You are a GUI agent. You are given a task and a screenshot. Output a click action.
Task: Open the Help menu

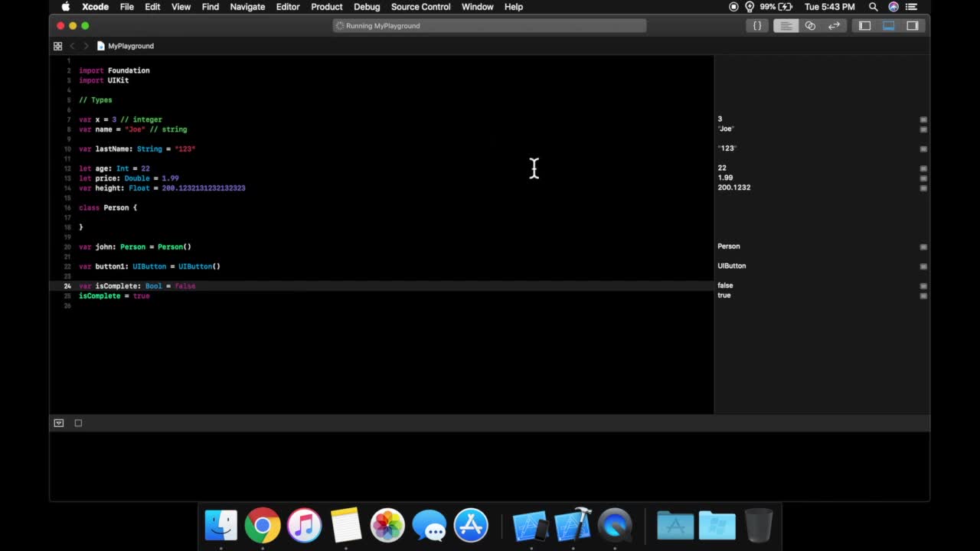(514, 7)
